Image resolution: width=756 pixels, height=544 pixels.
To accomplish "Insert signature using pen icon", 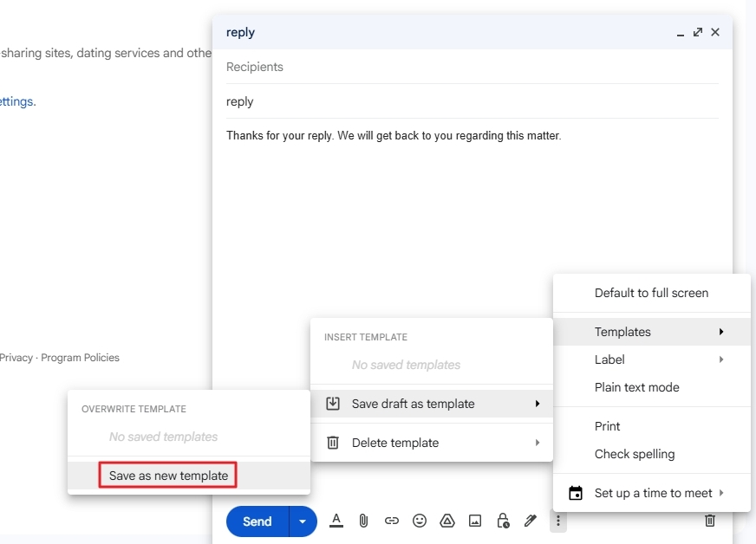I will click(531, 521).
